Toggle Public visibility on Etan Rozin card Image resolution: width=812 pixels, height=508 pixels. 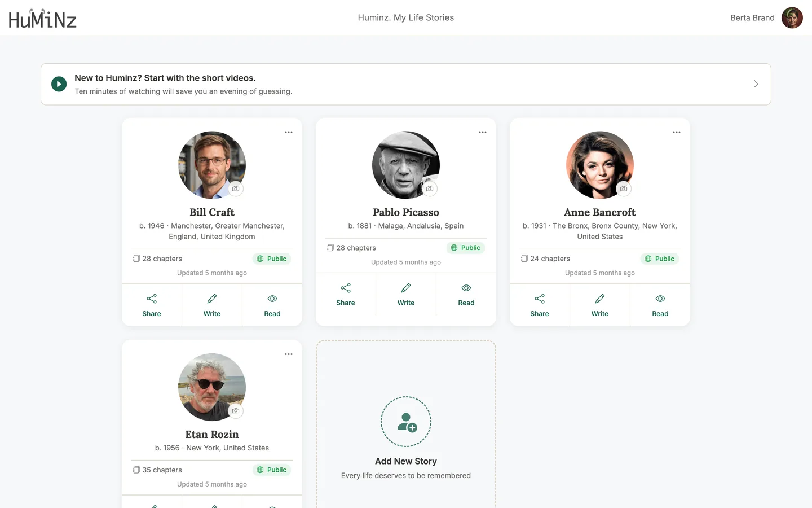tap(272, 470)
